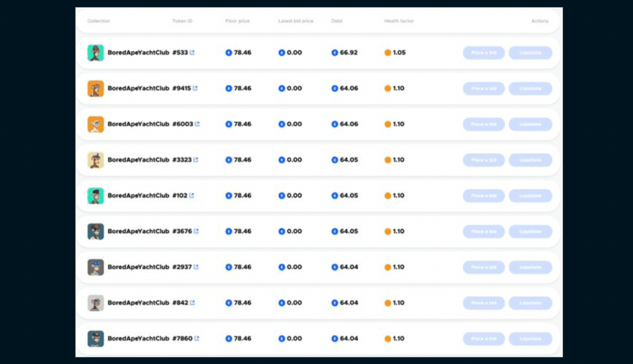Open external link icon for token #3323

196,160
